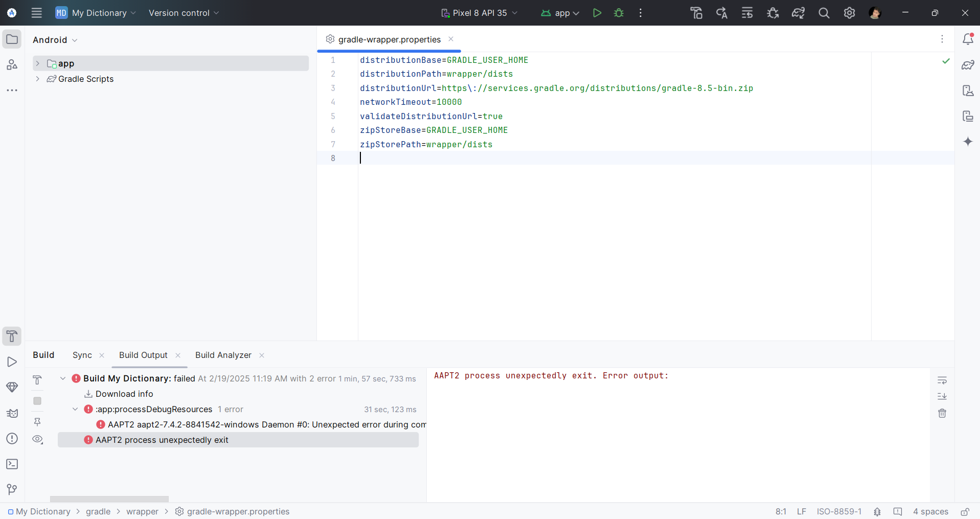Image resolution: width=980 pixels, height=519 pixels.
Task: Select AAPT2 process unexpectedly exit error
Action: 238,440
